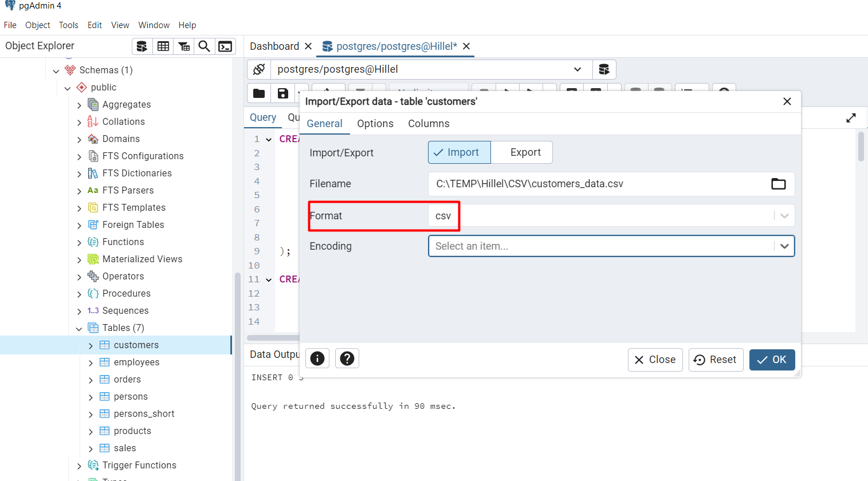Select the Trigger Functions node
The height and width of the screenshot is (481, 868).
click(139, 466)
